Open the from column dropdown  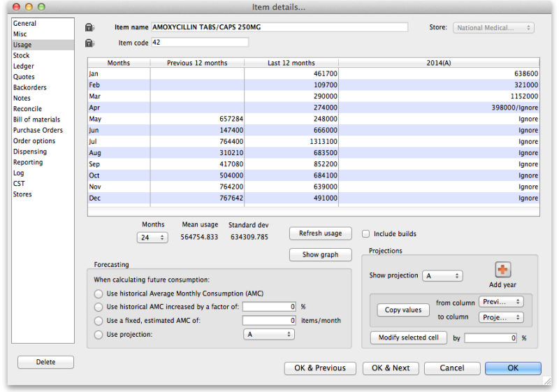coord(502,302)
